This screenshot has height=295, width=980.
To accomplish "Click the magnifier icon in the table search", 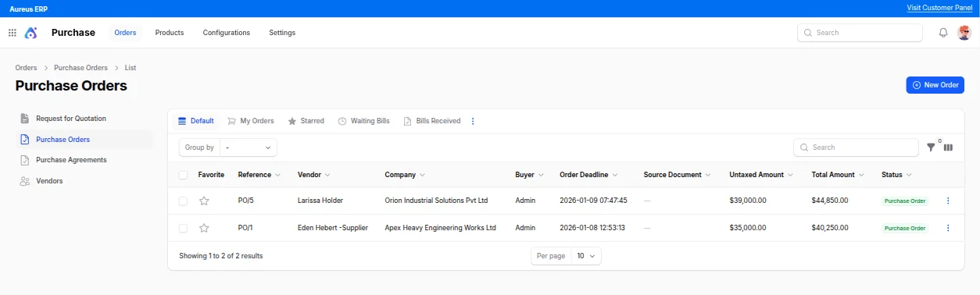I will click(x=805, y=147).
